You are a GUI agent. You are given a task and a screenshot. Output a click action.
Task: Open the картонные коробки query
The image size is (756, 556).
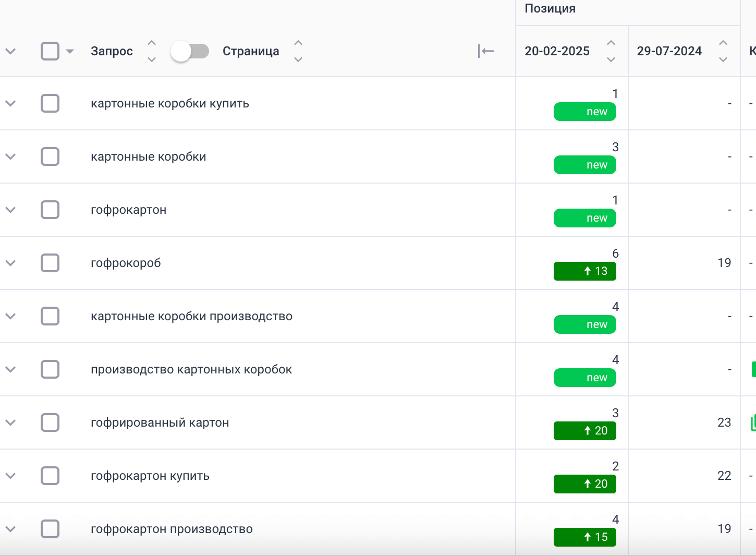tap(149, 156)
